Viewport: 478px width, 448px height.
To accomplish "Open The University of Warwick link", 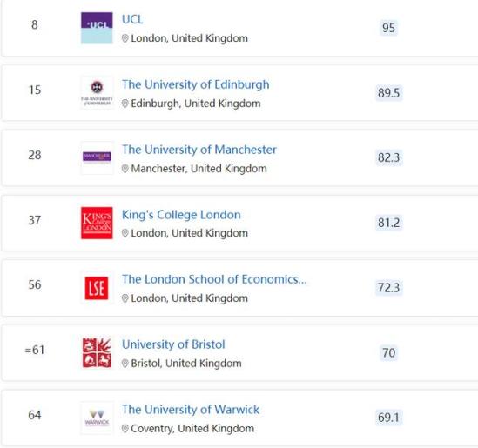I will pos(191,410).
